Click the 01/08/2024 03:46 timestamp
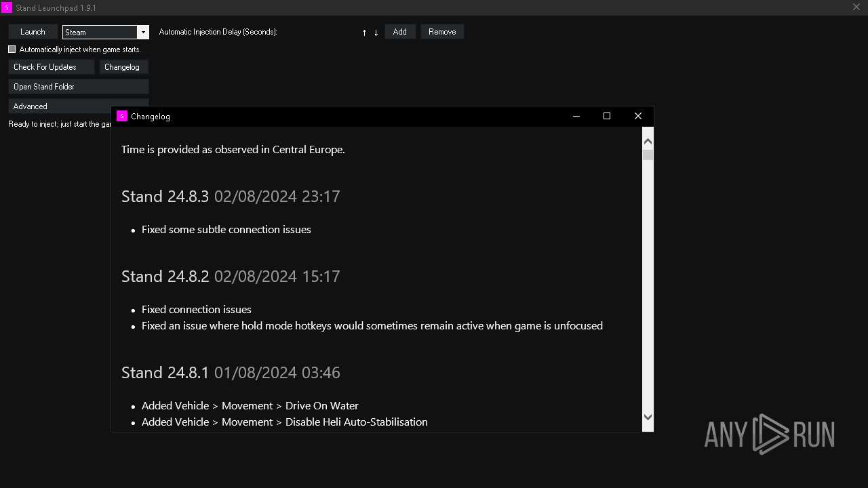 pos(277,373)
